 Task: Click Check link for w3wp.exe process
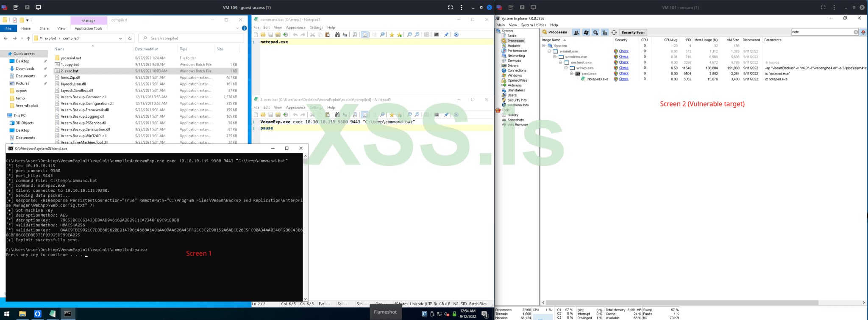point(623,68)
